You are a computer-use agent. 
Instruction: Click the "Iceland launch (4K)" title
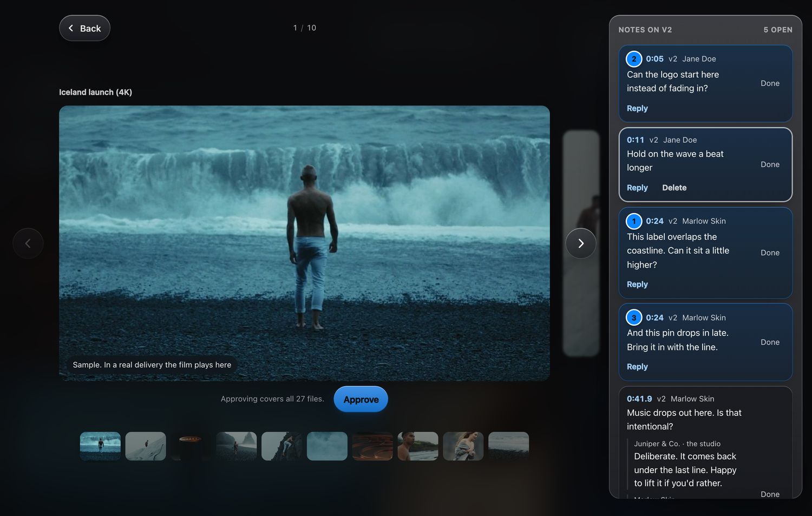tap(95, 92)
